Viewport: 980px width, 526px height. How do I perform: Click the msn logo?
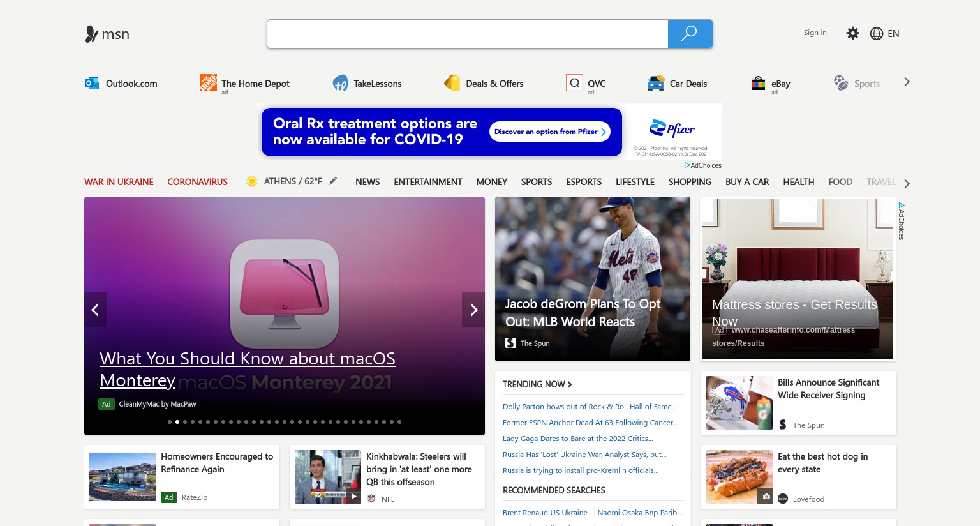[x=107, y=34]
